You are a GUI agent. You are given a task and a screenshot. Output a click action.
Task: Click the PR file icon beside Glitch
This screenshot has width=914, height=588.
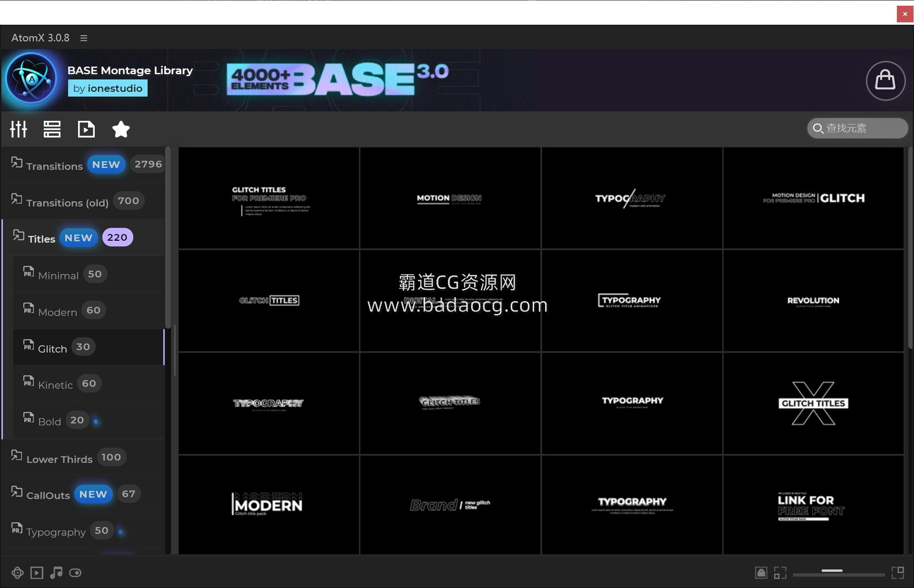tap(29, 345)
